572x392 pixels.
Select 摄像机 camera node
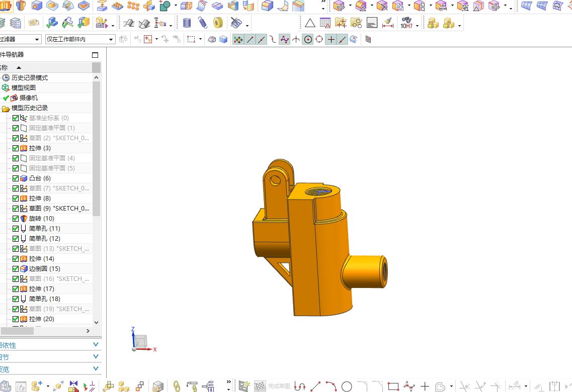(x=29, y=98)
